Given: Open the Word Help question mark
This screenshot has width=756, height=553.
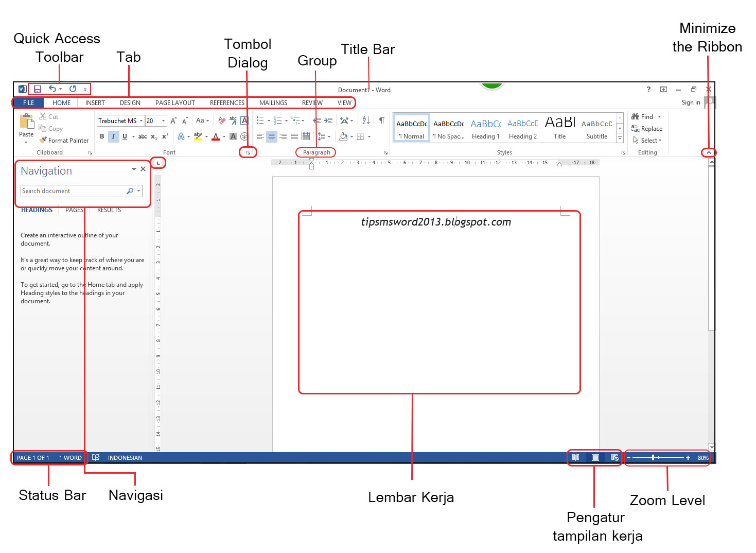Looking at the screenshot, I should point(648,89).
